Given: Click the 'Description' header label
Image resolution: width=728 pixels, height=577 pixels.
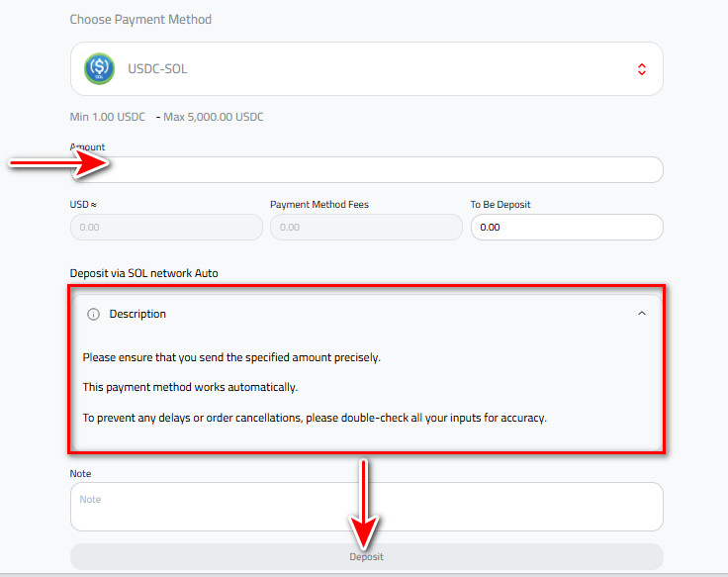Looking at the screenshot, I should pos(137,314).
